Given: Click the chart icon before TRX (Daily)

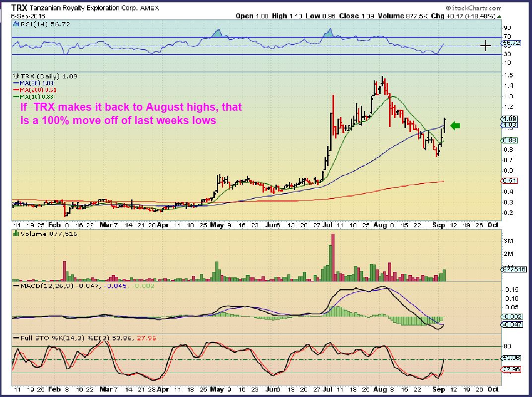Looking at the screenshot, I should (15, 76).
